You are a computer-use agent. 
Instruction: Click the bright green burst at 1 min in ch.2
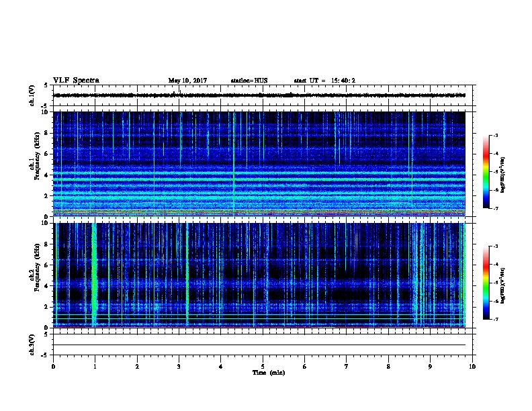tap(94, 275)
